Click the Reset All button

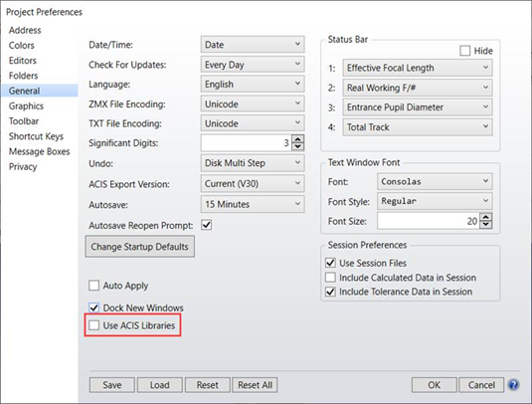click(255, 385)
